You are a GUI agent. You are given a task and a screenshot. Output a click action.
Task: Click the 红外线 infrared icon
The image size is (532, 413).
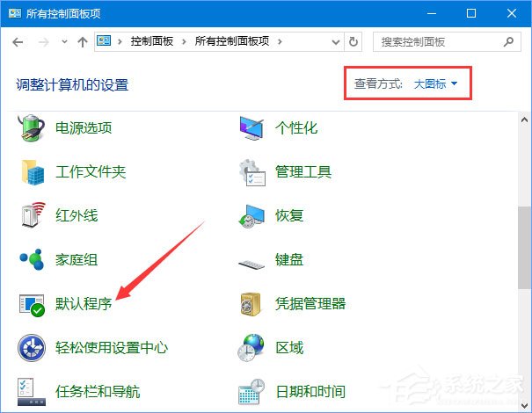33,216
